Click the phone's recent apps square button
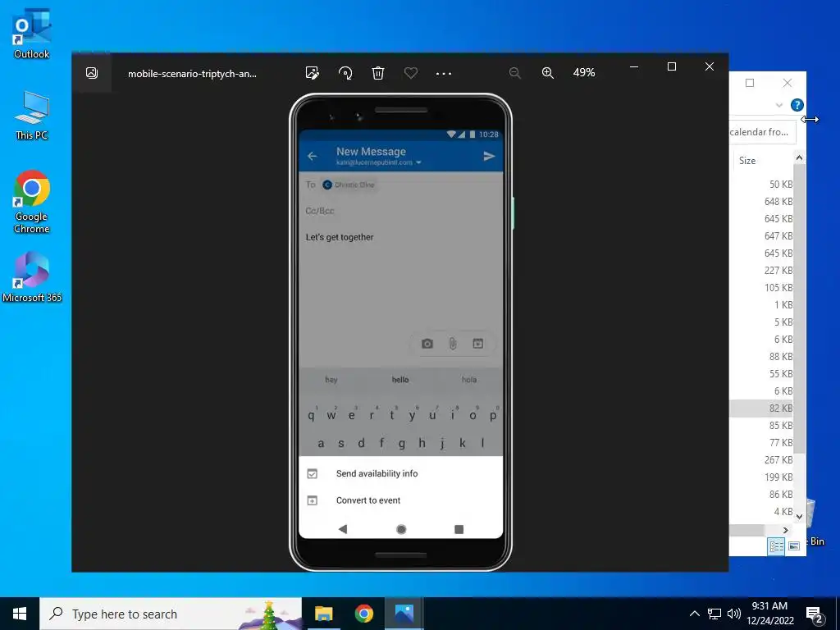This screenshot has height=630, width=840. 459,529
